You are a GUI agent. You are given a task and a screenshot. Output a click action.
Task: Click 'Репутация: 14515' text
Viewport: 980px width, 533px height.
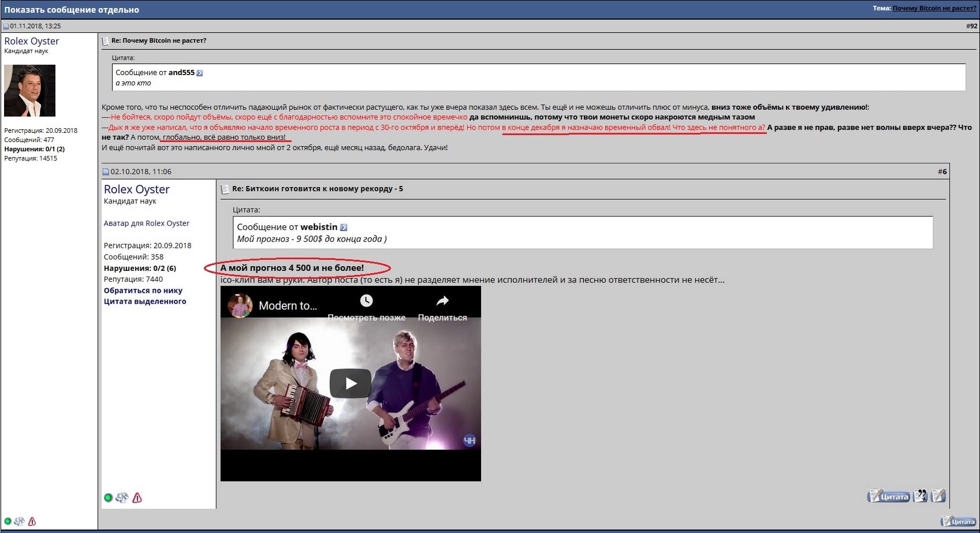[31, 158]
